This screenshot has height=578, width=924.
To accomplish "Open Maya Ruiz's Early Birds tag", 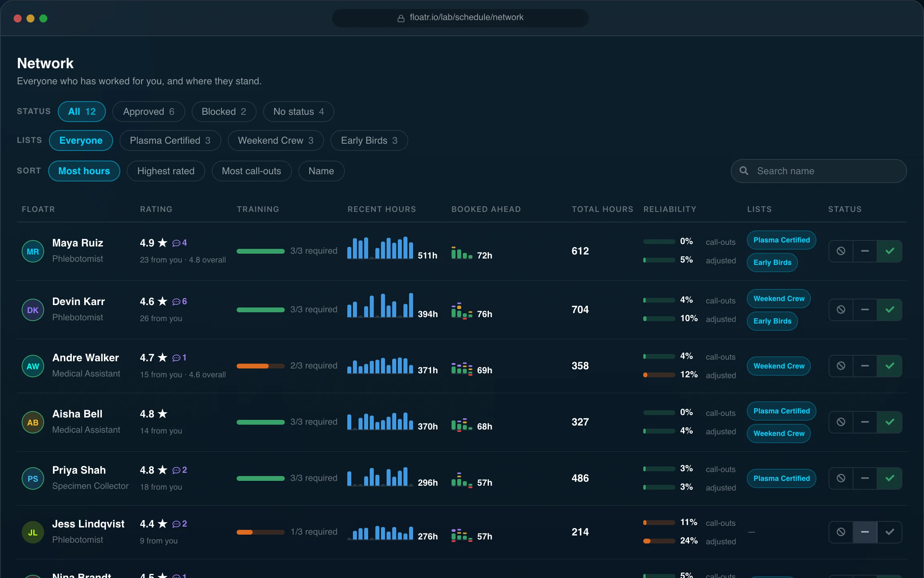I will pos(772,263).
